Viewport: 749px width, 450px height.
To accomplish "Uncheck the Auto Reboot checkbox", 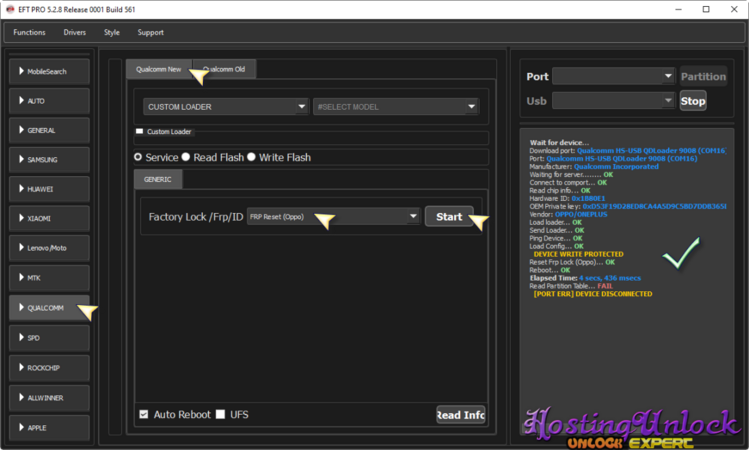I will point(144,414).
